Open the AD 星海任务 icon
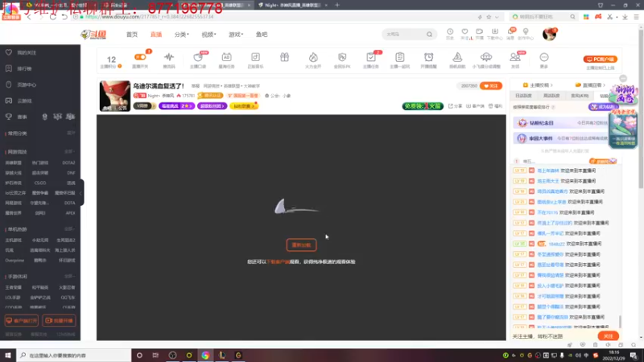 coord(226,57)
